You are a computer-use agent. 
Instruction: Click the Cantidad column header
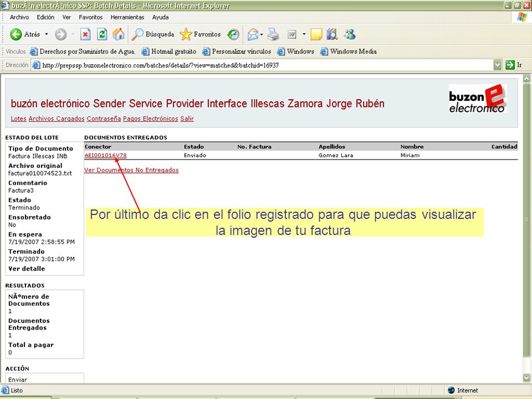(504, 147)
